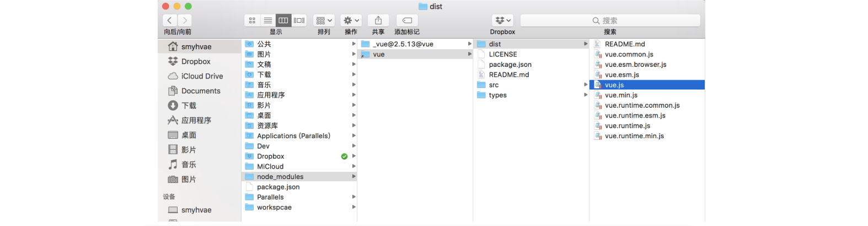The image size is (868, 226).
Task: Expand types folder via its arrow
Action: click(x=586, y=95)
